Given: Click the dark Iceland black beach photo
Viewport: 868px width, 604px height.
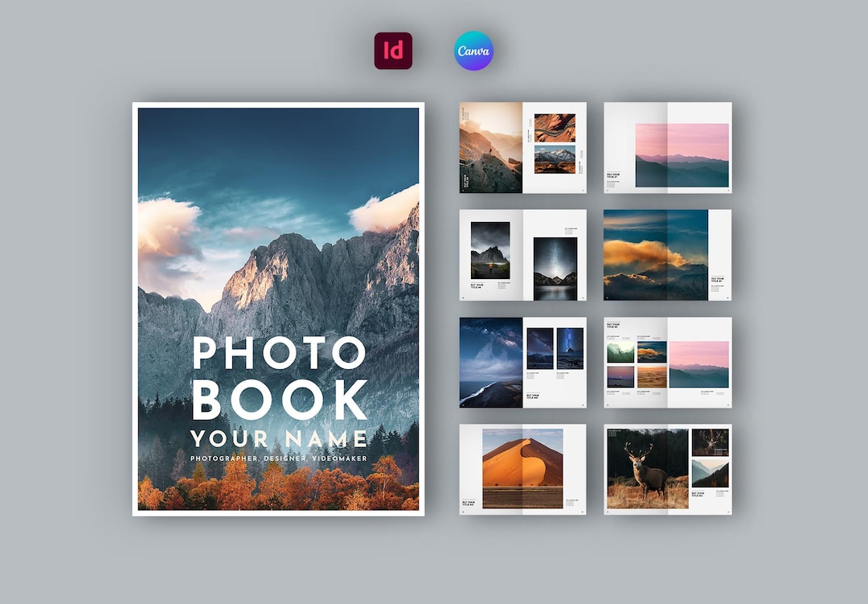Looking at the screenshot, I should 490,364.
